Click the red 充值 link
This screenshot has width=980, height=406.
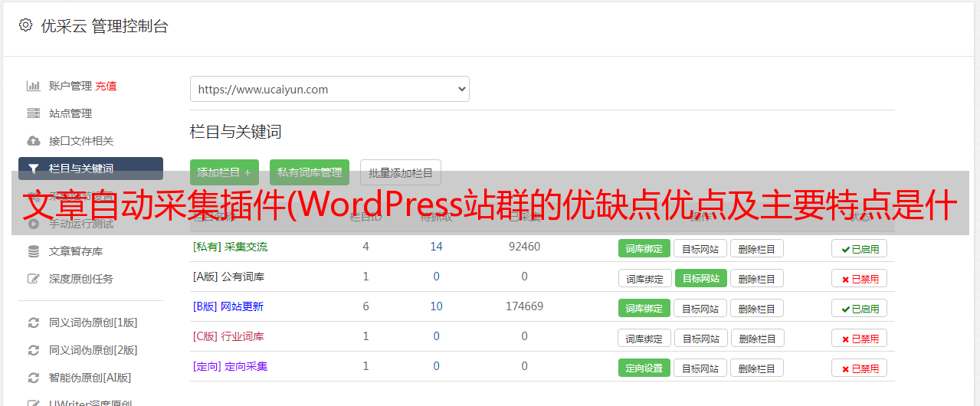click(x=107, y=86)
